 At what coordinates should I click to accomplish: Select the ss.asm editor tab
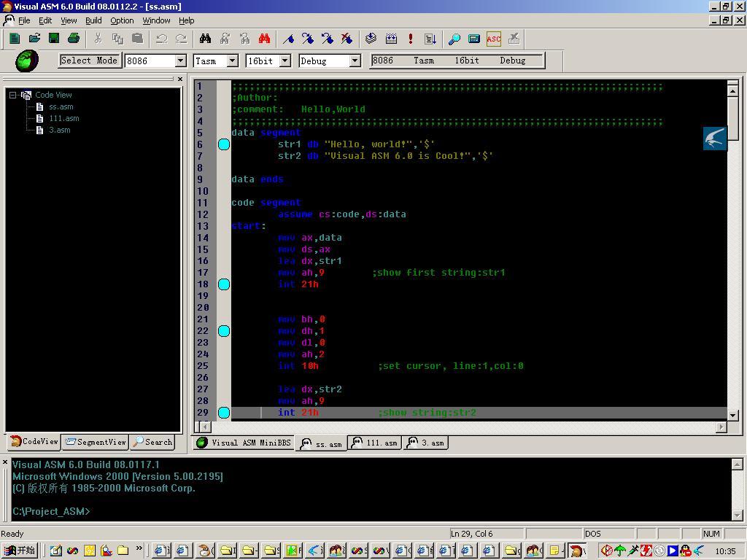[322, 444]
